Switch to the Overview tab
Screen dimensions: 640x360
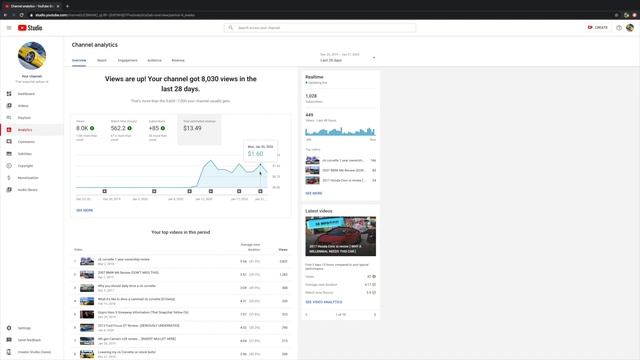[x=79, y=60]
